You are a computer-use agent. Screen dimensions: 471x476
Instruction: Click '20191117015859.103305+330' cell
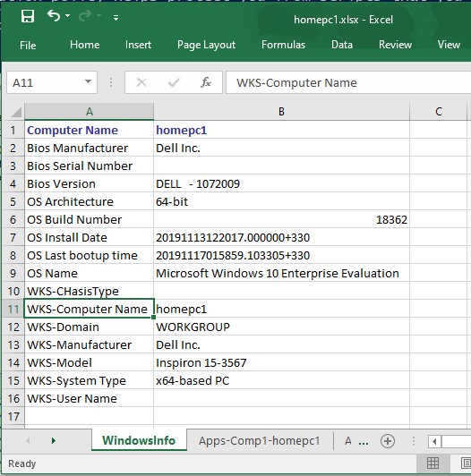[281, 256]
